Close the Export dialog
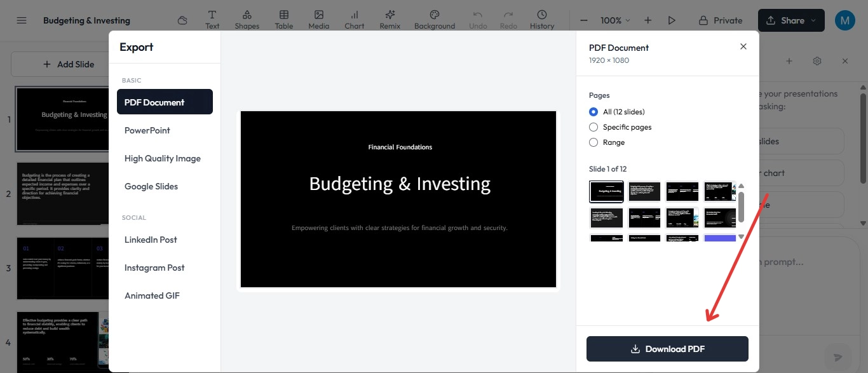 coord(743,46)
